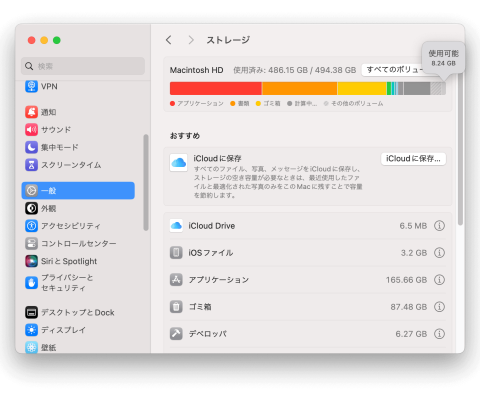Open the 通知 (Notifications) bell icon
This screenshot has width=480, height=400.
(31, 112)
